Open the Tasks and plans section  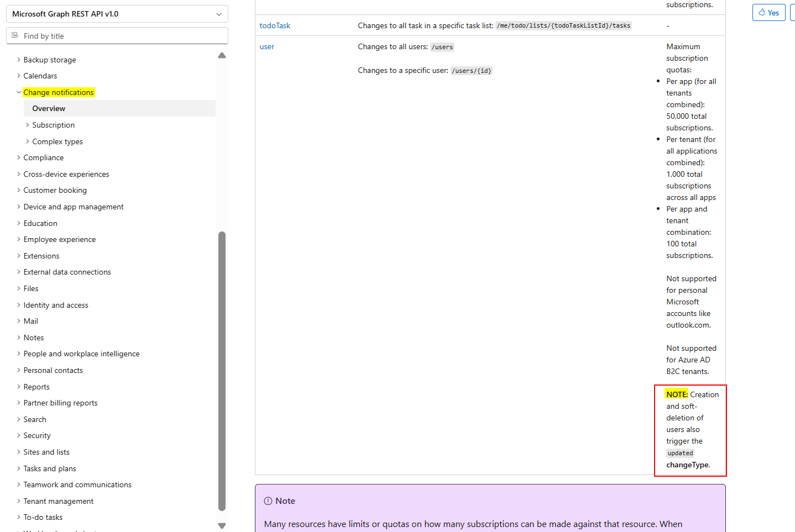tap(50, 468)
